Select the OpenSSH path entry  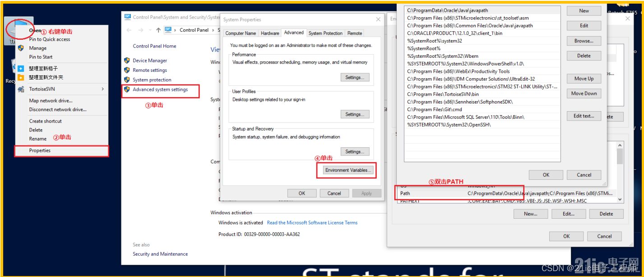coord(482,125)
